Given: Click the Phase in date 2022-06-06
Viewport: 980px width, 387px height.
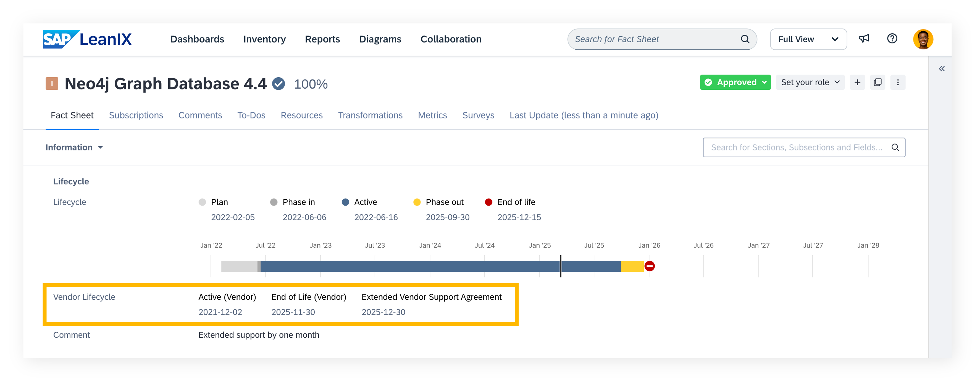Looking at the screenshot, I should tap(304, 218).
